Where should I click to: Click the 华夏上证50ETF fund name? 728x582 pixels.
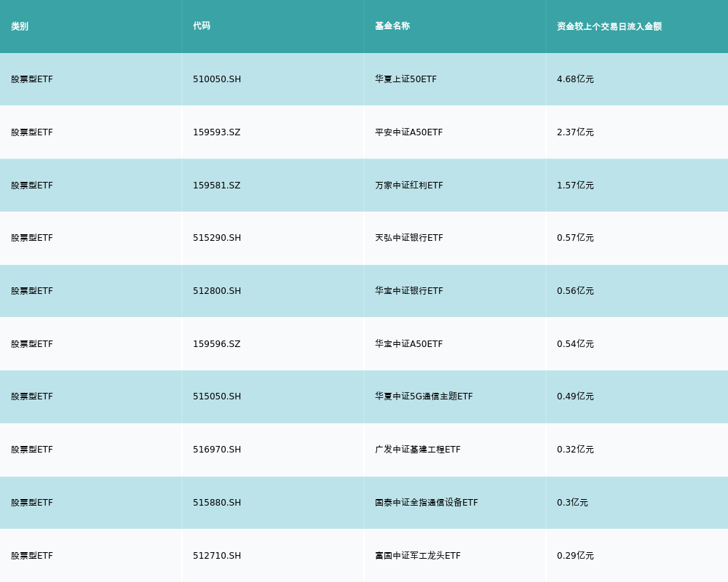405,79
